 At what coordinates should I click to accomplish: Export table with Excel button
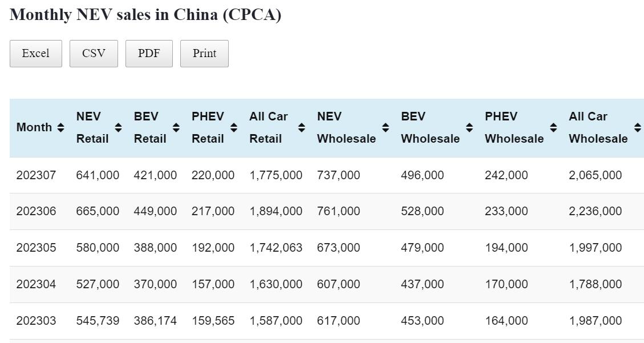tap(35, 54)
